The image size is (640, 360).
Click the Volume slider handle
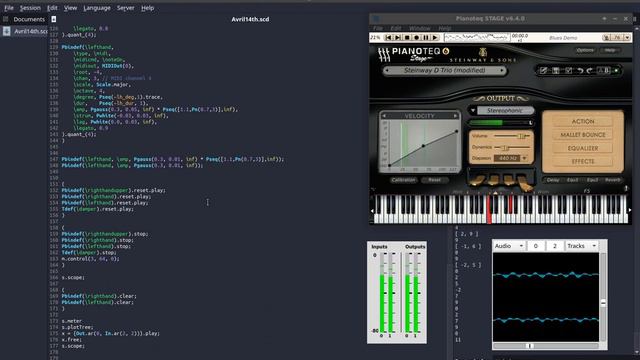click(521, 136)
